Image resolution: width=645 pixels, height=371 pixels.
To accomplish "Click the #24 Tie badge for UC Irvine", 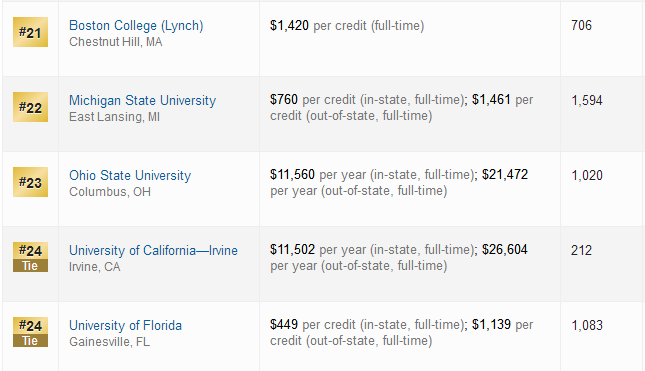I will (x=30, y=257).
